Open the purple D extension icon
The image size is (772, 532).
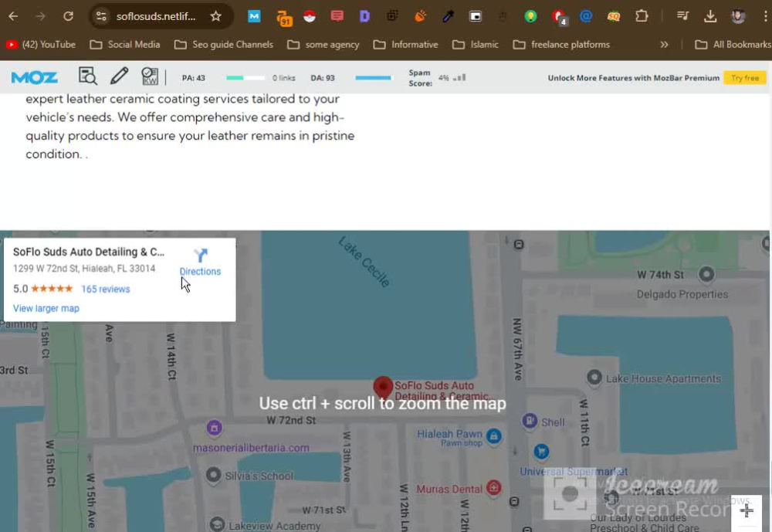[365, 16]
